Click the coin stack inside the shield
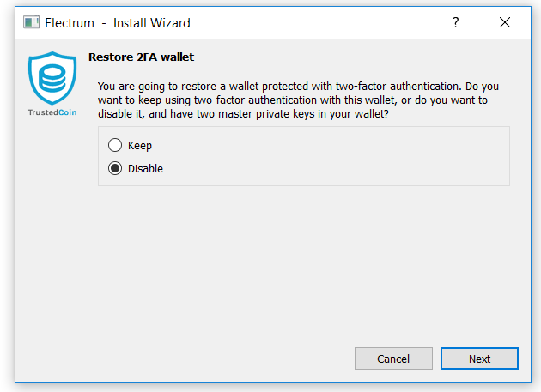 (52, 77)
